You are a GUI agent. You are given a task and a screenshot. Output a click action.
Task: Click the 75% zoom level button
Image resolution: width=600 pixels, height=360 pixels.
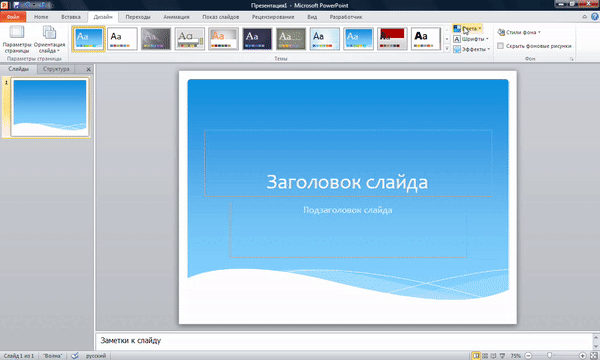coord(515,356)
